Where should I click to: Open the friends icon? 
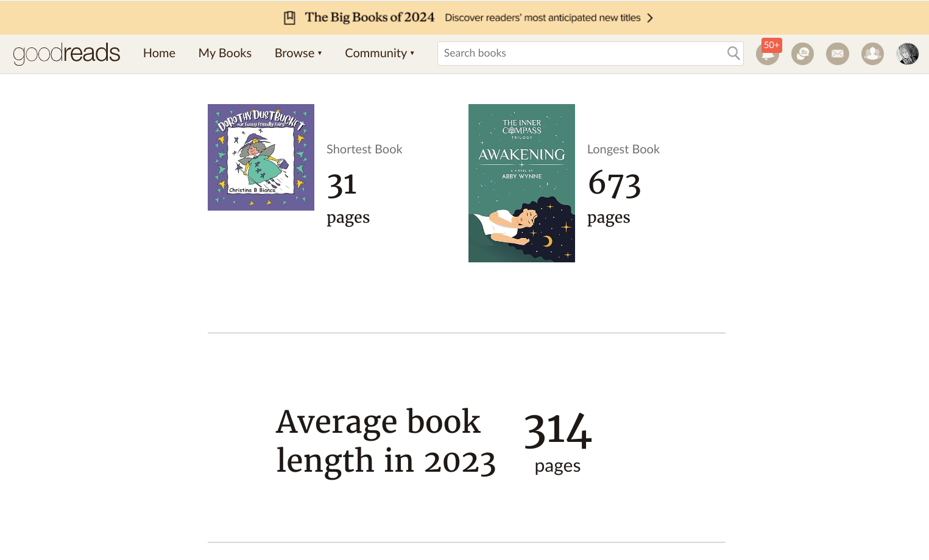[872, 54]
